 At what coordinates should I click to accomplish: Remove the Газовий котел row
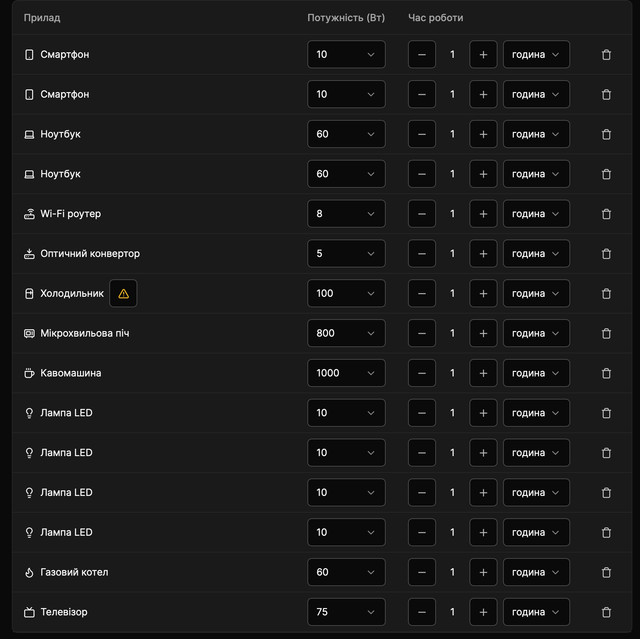606,572
